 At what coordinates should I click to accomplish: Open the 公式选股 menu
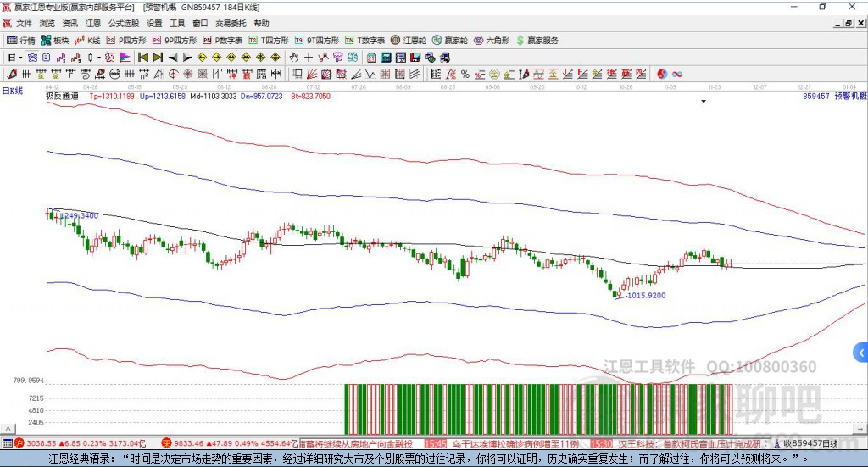coord(123,24)
